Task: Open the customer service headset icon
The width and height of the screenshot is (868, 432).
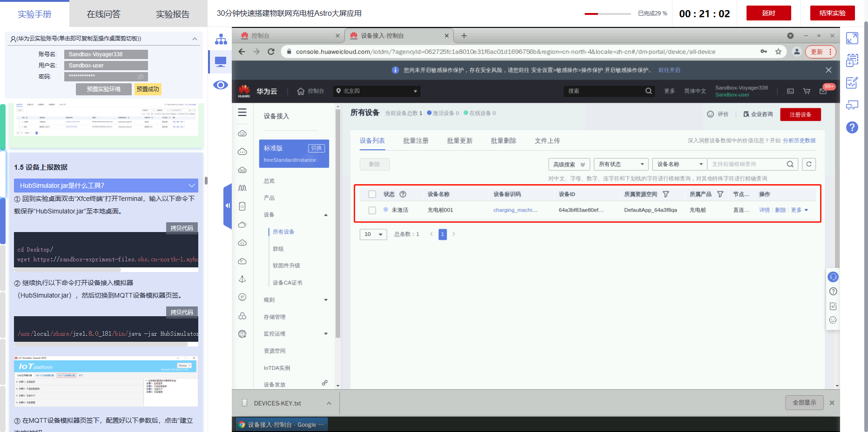Action: pos(833,277)
